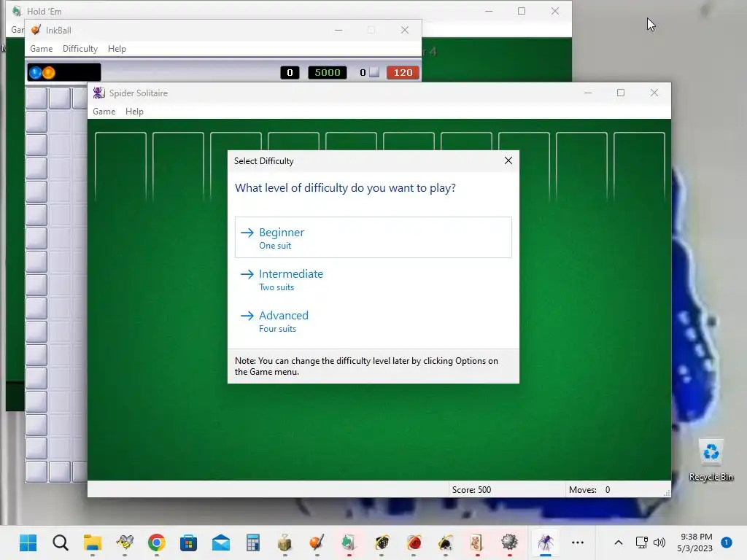The image size is (747, 560).
Task: Open File Explorer from taskbar
Action: [93, 542]
